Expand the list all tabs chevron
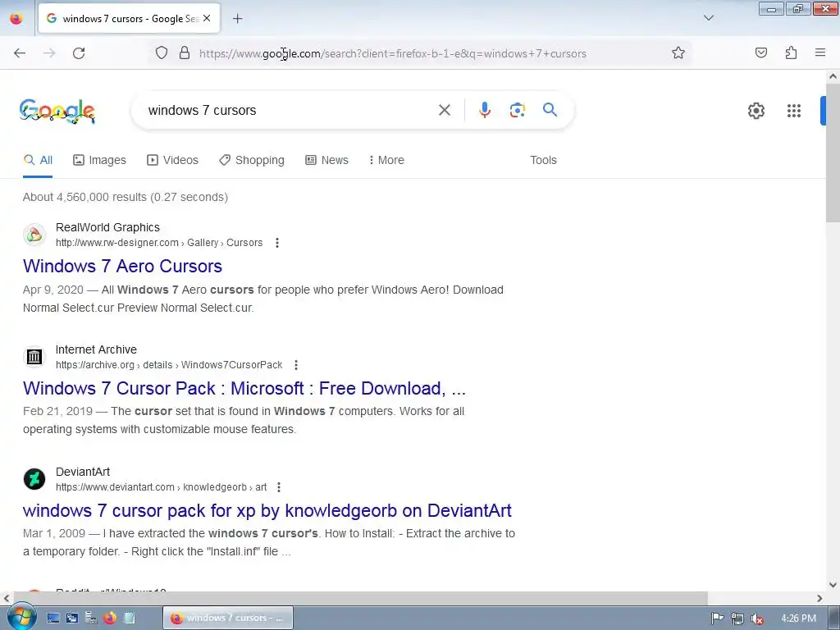 tap(708, 18)
